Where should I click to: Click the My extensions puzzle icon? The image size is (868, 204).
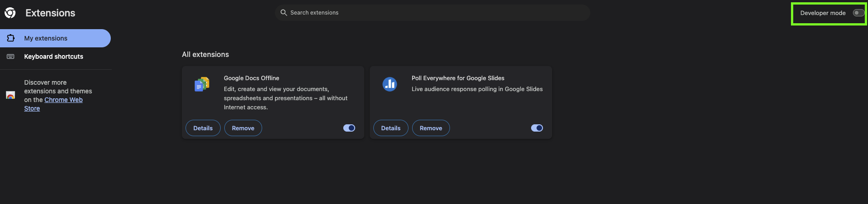tap(11, 38)
